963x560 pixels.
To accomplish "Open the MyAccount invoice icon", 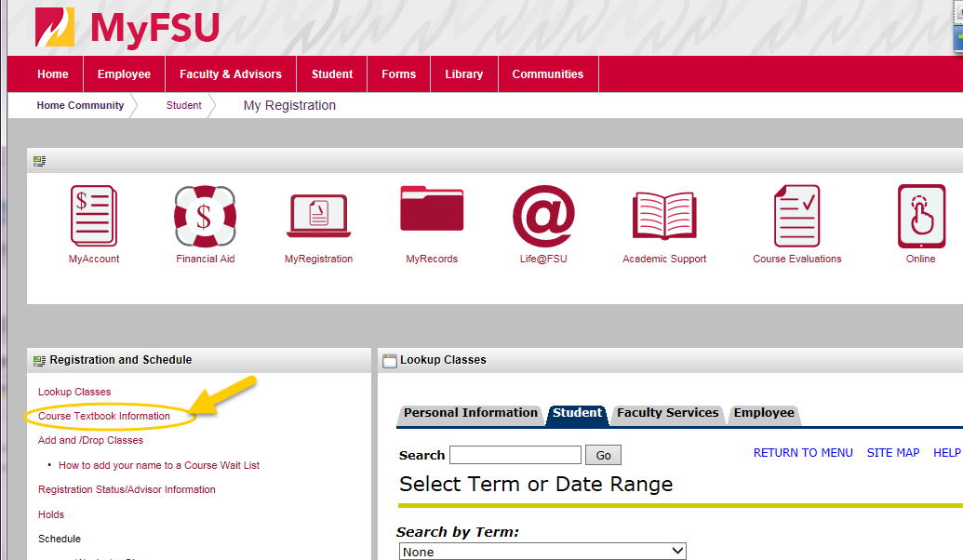I will (94, 216).
